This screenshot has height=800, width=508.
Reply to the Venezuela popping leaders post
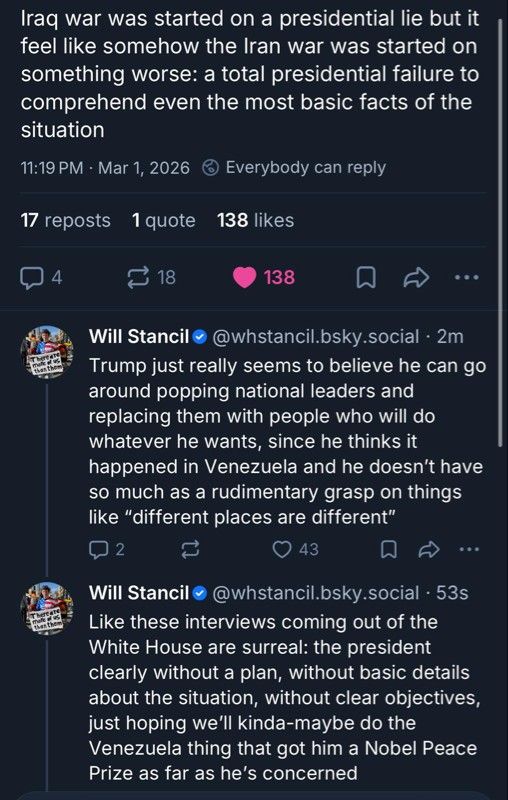pos(107,549)
